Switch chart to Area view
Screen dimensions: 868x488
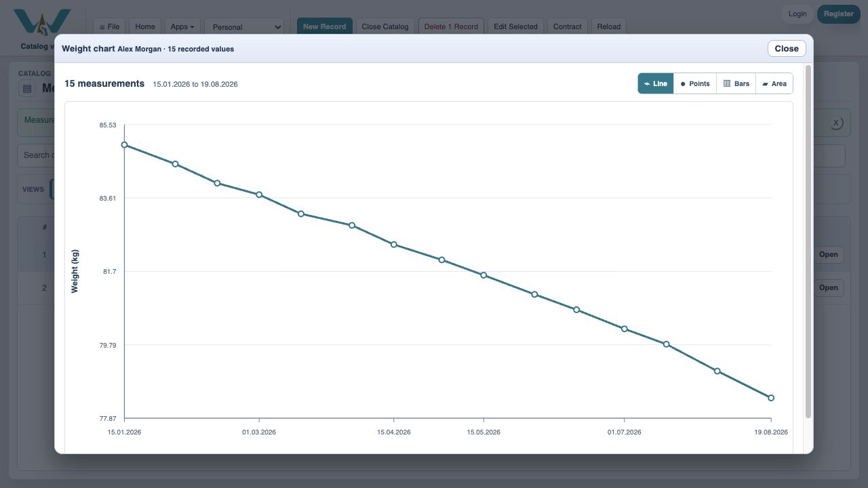pos(774,84)
